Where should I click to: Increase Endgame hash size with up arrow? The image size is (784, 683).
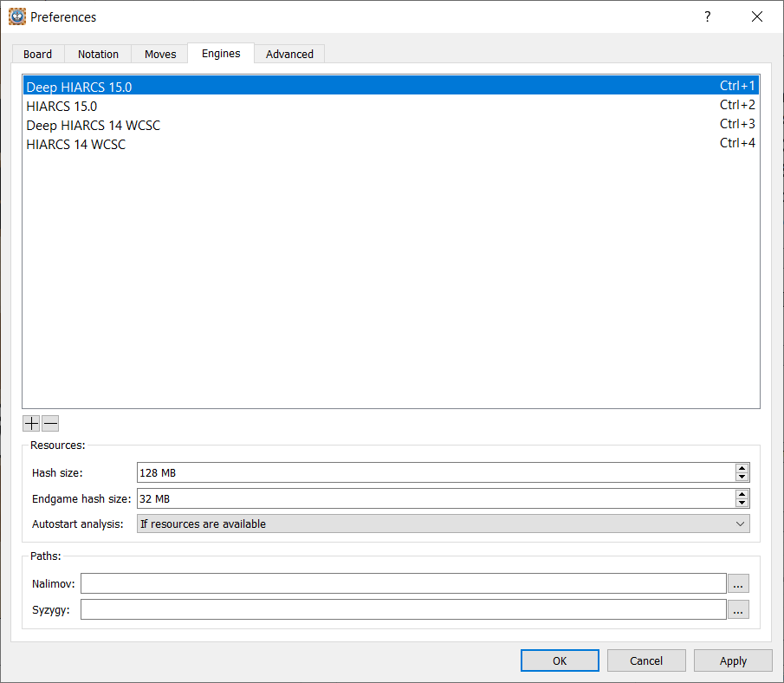(742, 494)
